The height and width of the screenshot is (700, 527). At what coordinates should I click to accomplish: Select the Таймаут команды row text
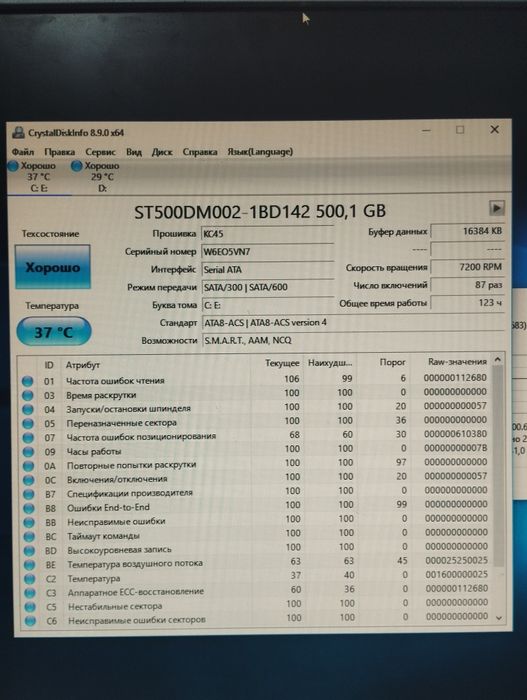[103, 536]
